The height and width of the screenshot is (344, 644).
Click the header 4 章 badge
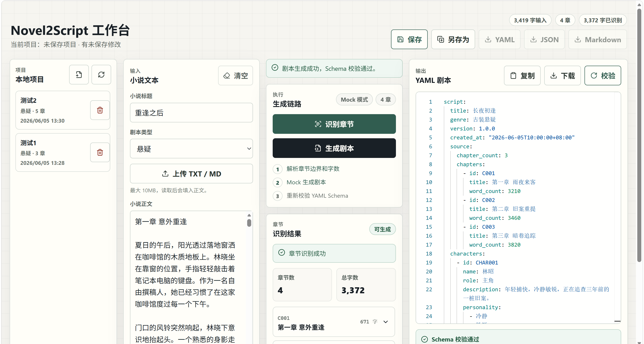click(565, 20)
